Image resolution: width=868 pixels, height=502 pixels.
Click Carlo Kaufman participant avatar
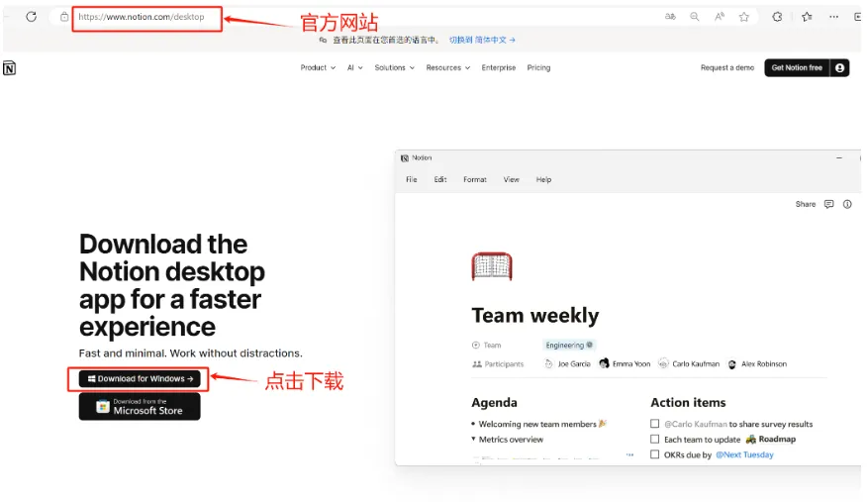[663, 363]
